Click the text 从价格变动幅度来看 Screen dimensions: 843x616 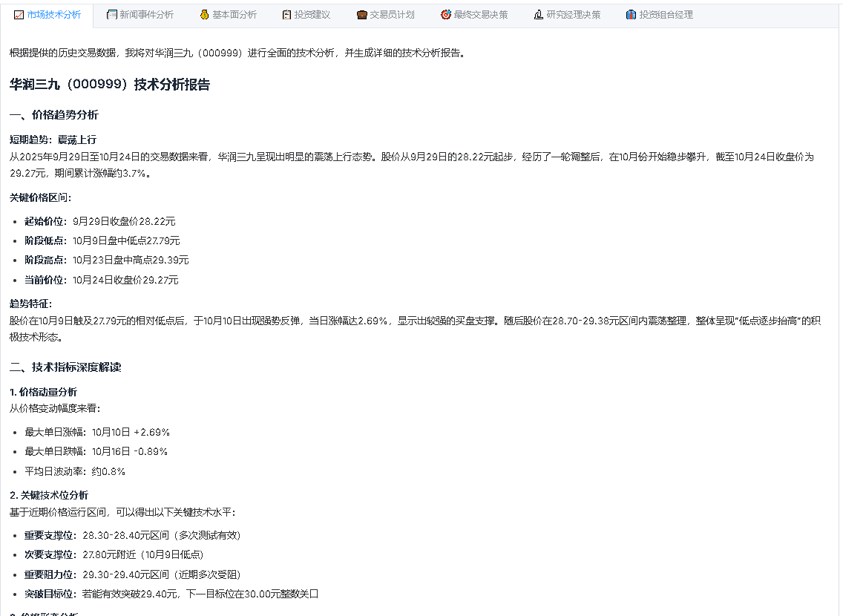coord(55,408)
